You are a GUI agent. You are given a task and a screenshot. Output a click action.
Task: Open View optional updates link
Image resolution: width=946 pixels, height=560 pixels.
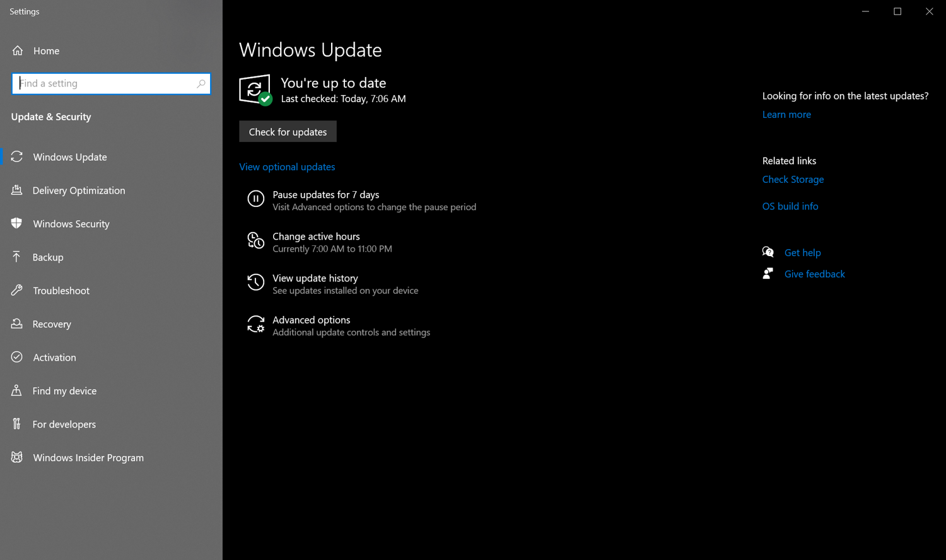click(x=287, y=167)
